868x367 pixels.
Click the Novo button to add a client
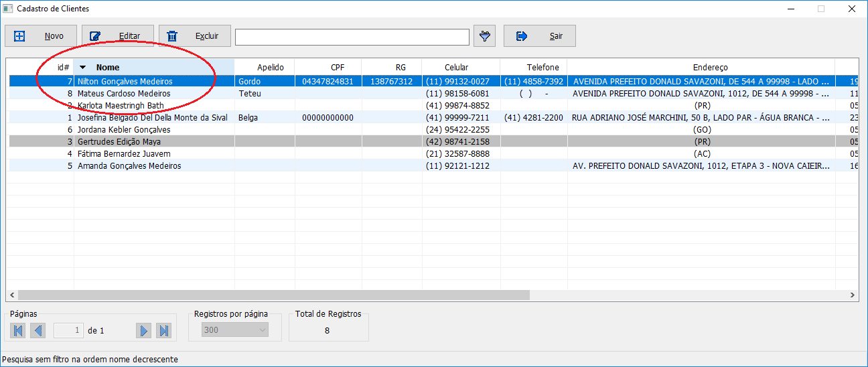pyautogui.click(x=40, y=36)
